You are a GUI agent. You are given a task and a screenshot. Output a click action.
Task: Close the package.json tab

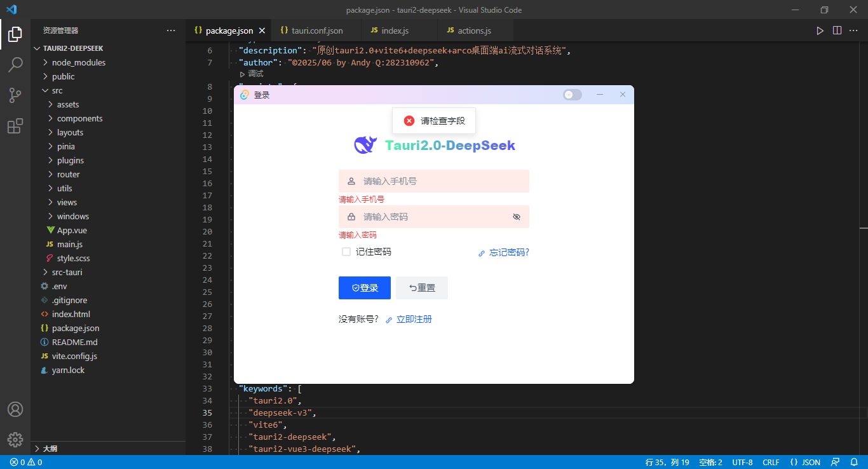pos(262,31)
